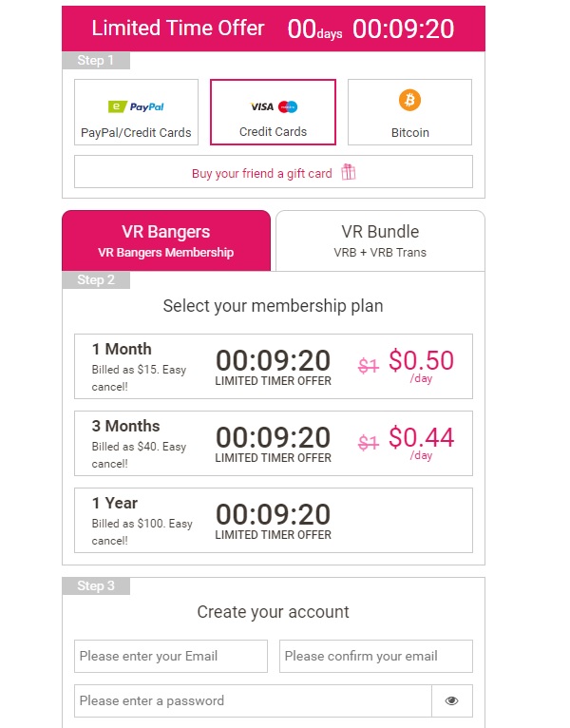Viewport: 570px width, 728px height.
Task: Focus the email input field
Action: pyautogui.click(x=171, y=656)
